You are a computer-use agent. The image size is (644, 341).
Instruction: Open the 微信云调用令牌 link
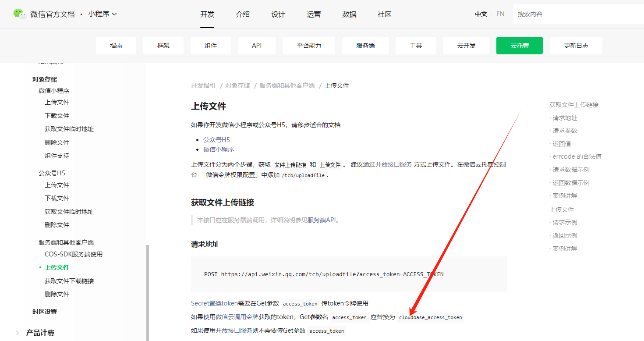click(x=237, y=317)
